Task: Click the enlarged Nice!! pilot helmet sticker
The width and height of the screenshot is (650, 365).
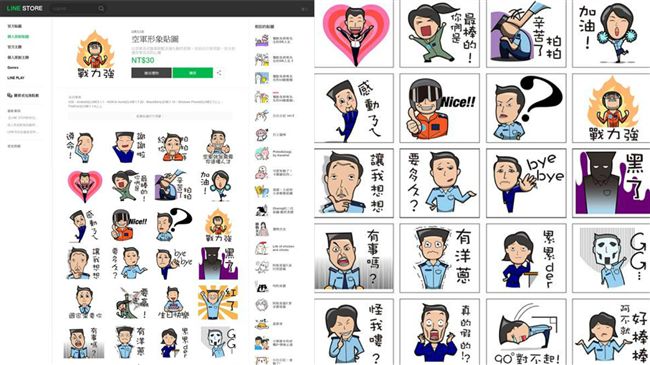Action: (439, 108)
